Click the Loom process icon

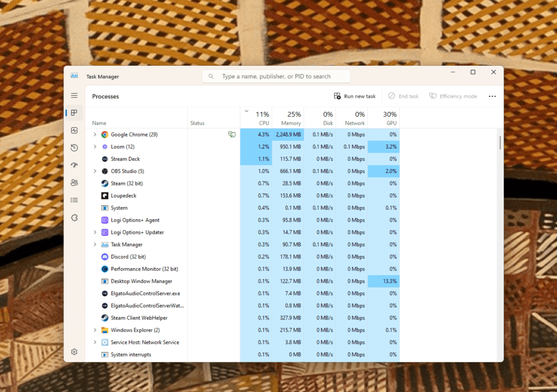(x=104, y=147)
